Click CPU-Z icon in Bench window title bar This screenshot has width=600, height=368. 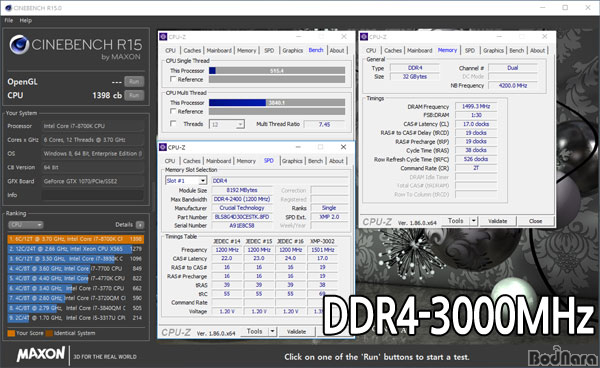[163, 37]
